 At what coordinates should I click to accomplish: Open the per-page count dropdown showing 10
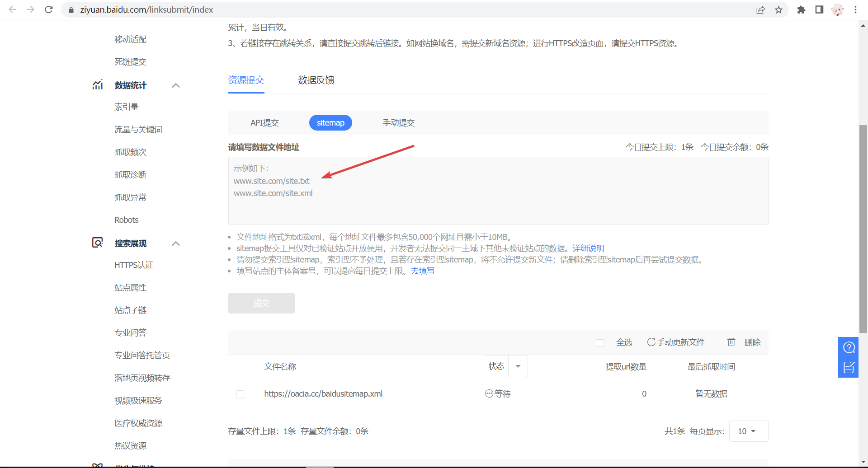point(748,431)
